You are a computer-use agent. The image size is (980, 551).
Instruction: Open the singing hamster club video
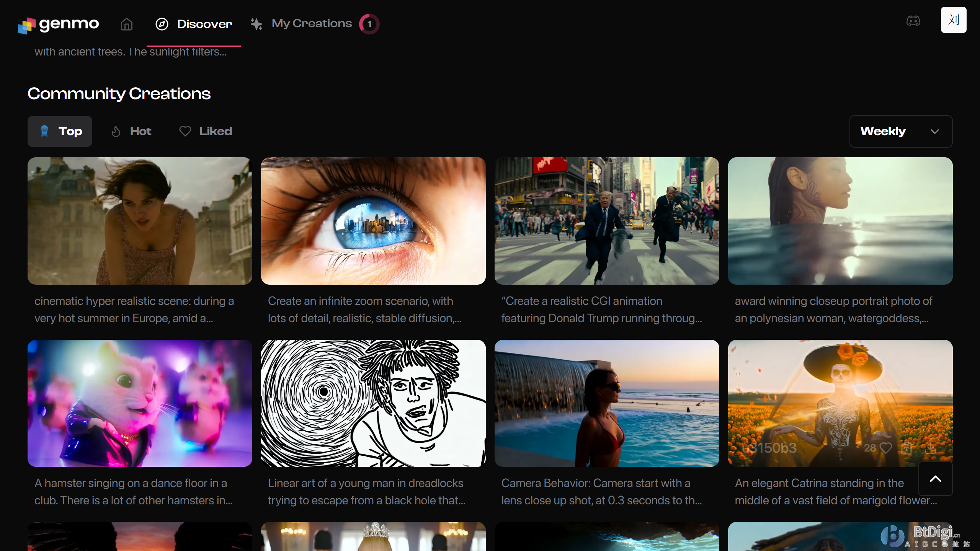[x=140, y=403]
